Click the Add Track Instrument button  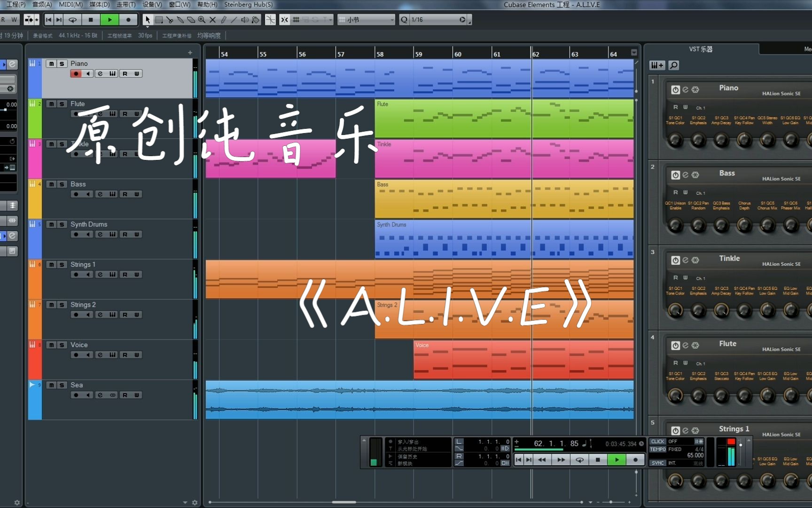click(657, 65)
